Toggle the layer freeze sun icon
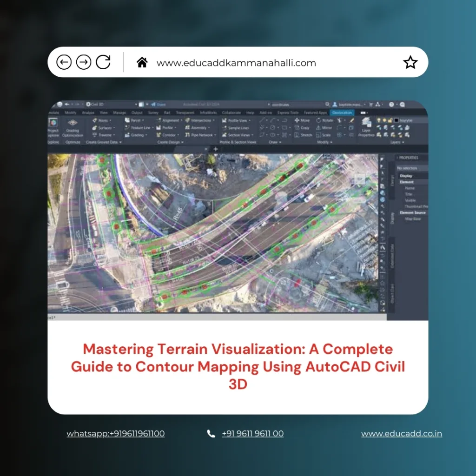This screenshot has height=476, width=476. [384, 120]
